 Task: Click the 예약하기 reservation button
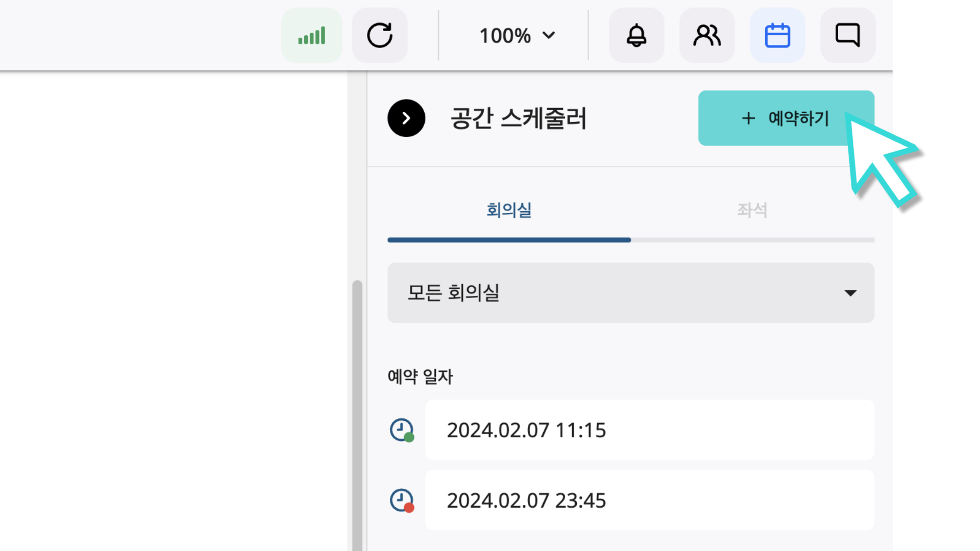pos(786,118)
